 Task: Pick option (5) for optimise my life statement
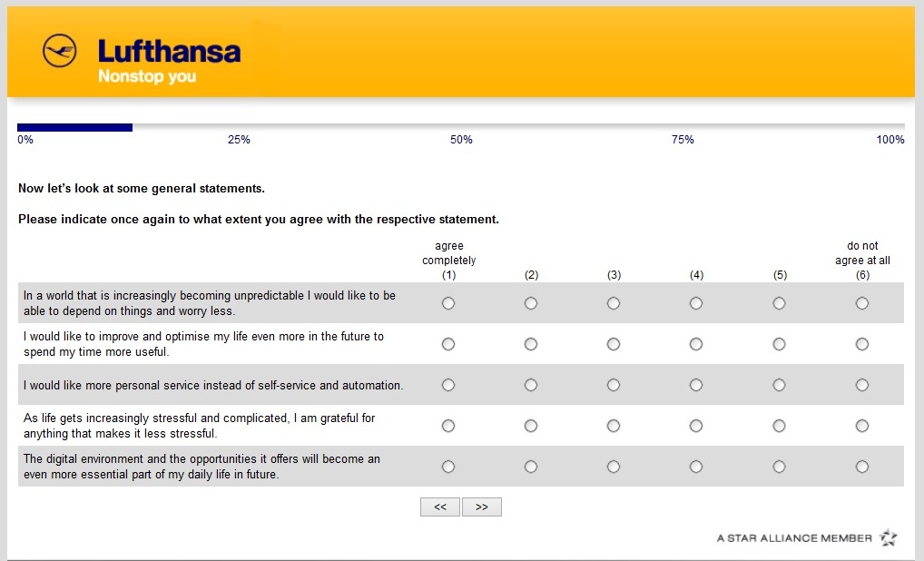click(x=780, y=344)
